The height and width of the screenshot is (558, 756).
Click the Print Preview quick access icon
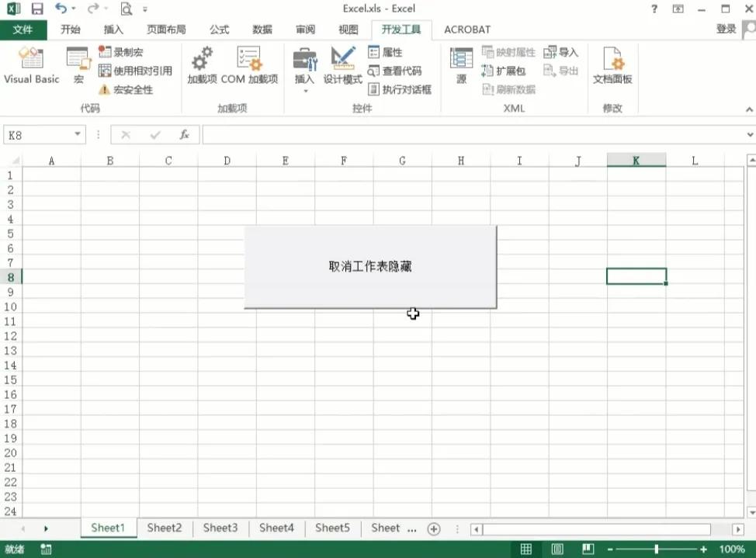pyautogui.click(x=127, y=9)
